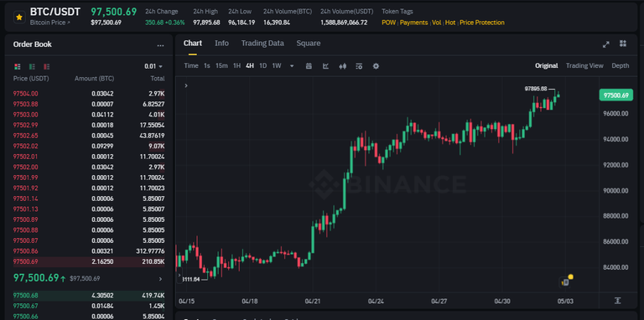
Task: Click the Amount (BTC) column header
Action: point(94,79)
